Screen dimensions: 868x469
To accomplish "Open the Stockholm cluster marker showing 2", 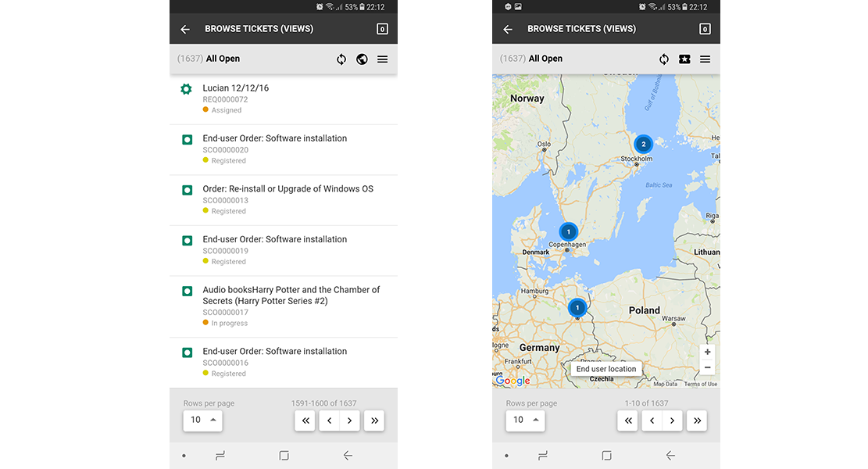I will click(x=643, y=144).
